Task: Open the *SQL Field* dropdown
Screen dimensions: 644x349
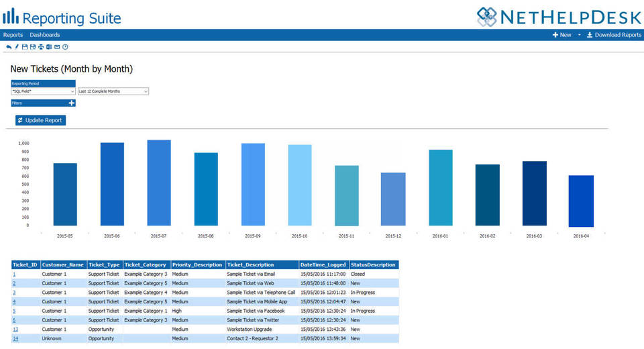Action: (x=43, y=91)
